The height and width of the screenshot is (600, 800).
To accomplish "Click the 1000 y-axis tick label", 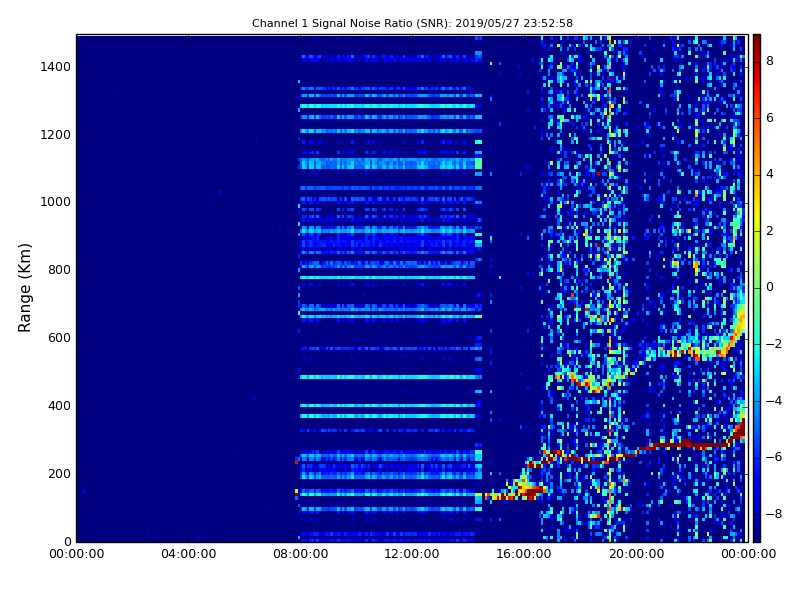I will click(x=55, y=202).
